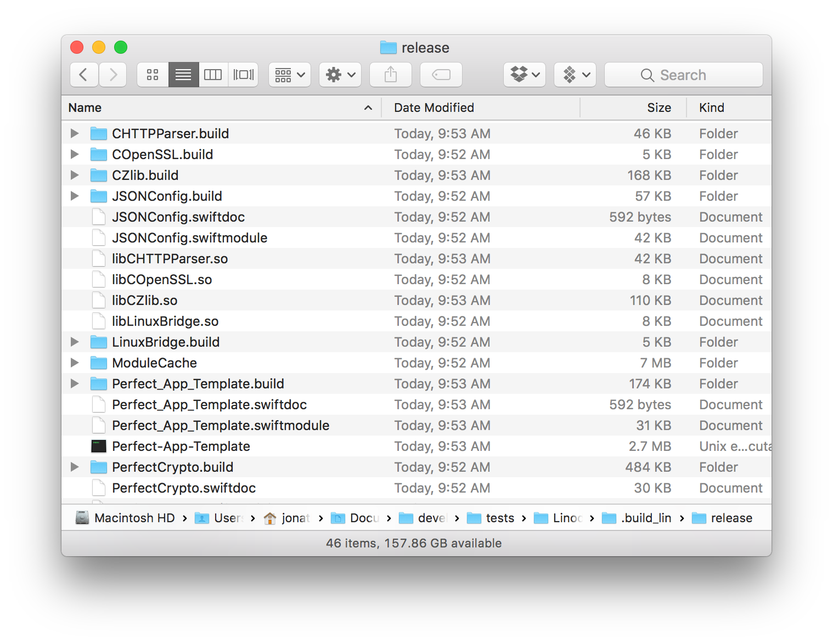Sort by the Name column header
The width and height of the screenshot is (833, 644).
pyautogui.click(x=221, y=108)
